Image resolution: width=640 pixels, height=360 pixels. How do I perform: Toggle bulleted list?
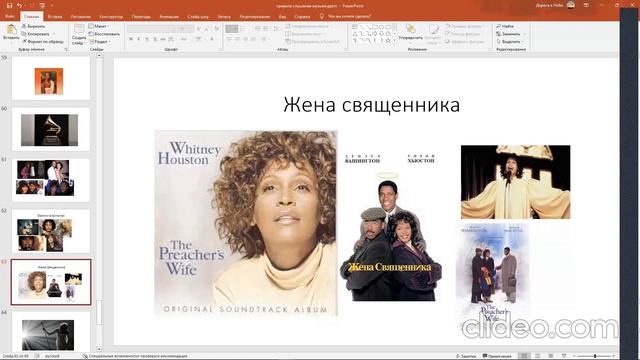point(231,29)
